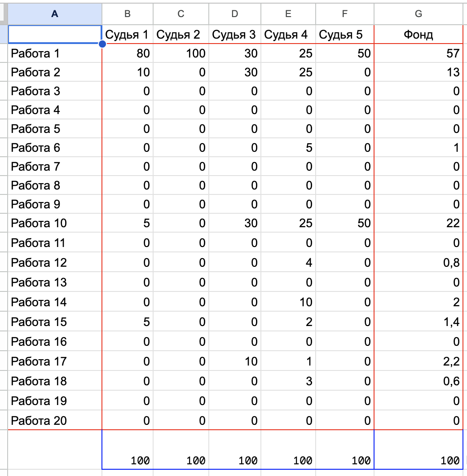Select Судья 2 score for Работа 1
The image size is (467, 476).
click(181, 53)
